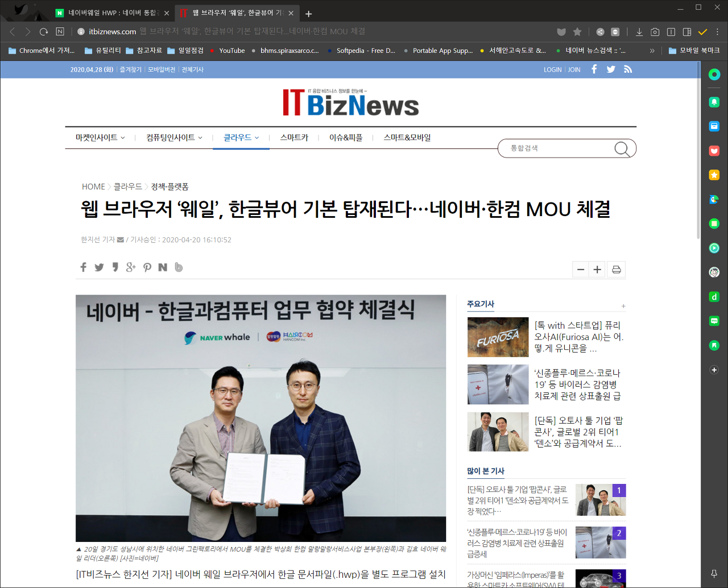Capture the screen with the camera icon

click(655, 32)
